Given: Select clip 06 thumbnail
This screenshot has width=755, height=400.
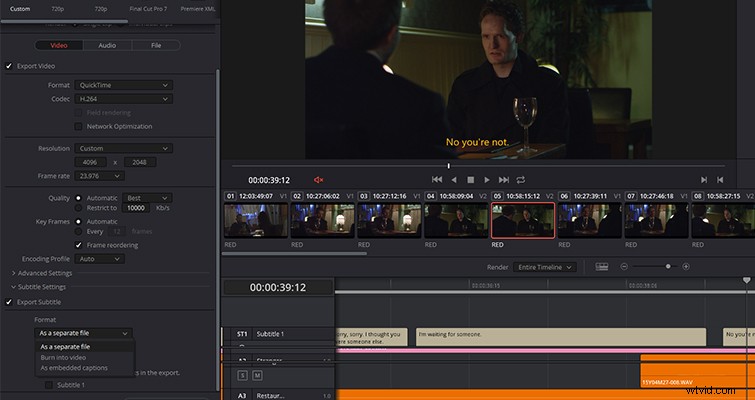Looking at the screenshot, I should point(590,220).
